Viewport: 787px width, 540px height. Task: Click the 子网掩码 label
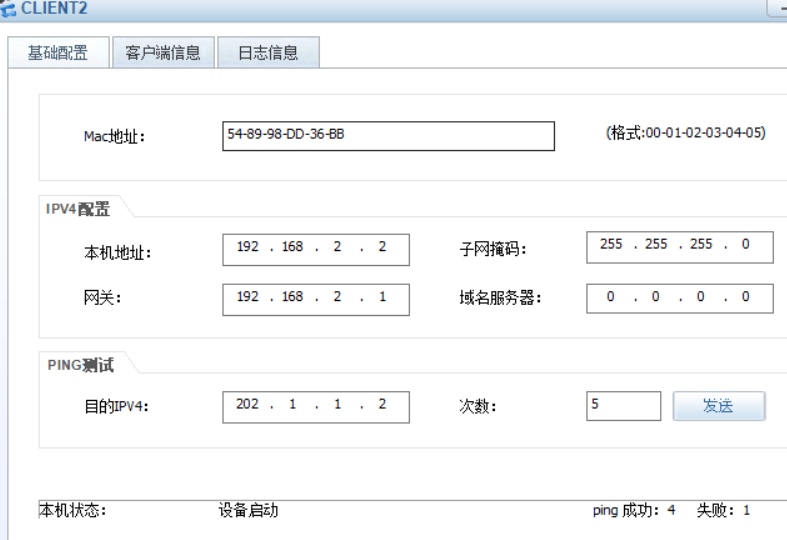coord(492,248)
